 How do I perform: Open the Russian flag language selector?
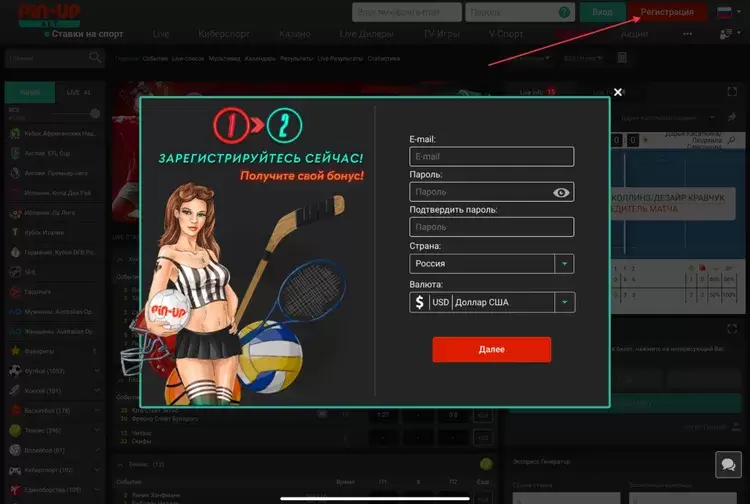(x=729, y=12)
